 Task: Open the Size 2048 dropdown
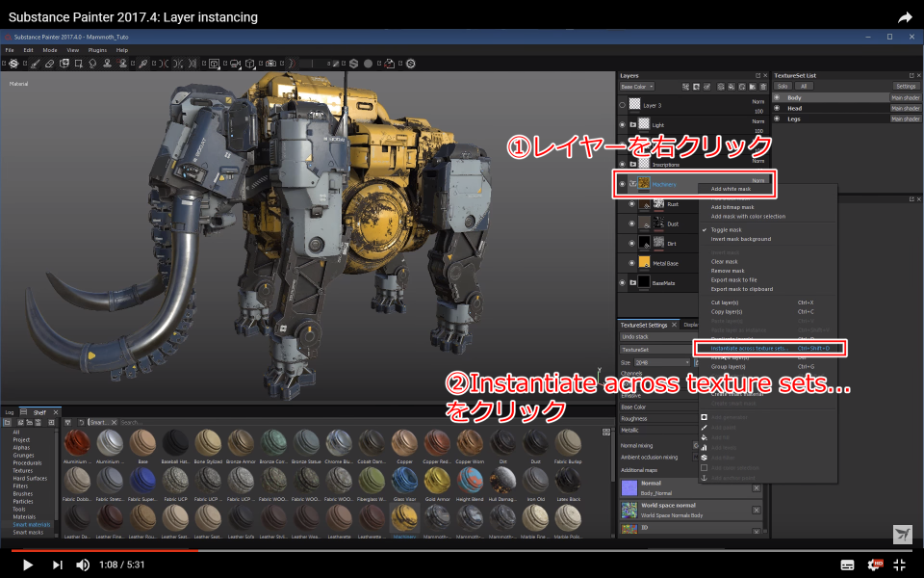pyautogui.click(x=661, y=362)
